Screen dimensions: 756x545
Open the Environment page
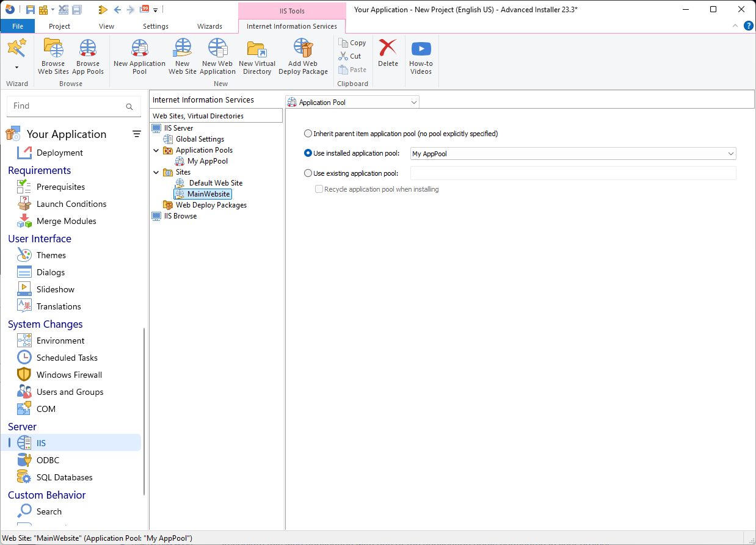60,341
